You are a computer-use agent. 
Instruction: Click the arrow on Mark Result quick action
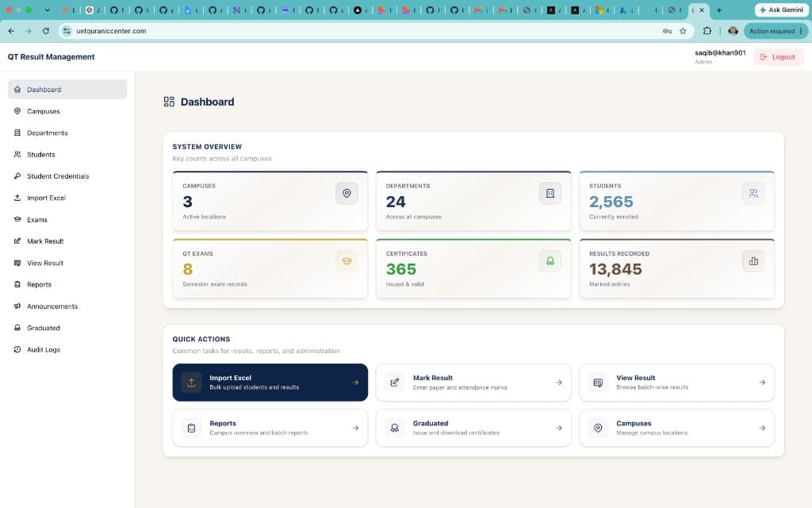[559, 383]
